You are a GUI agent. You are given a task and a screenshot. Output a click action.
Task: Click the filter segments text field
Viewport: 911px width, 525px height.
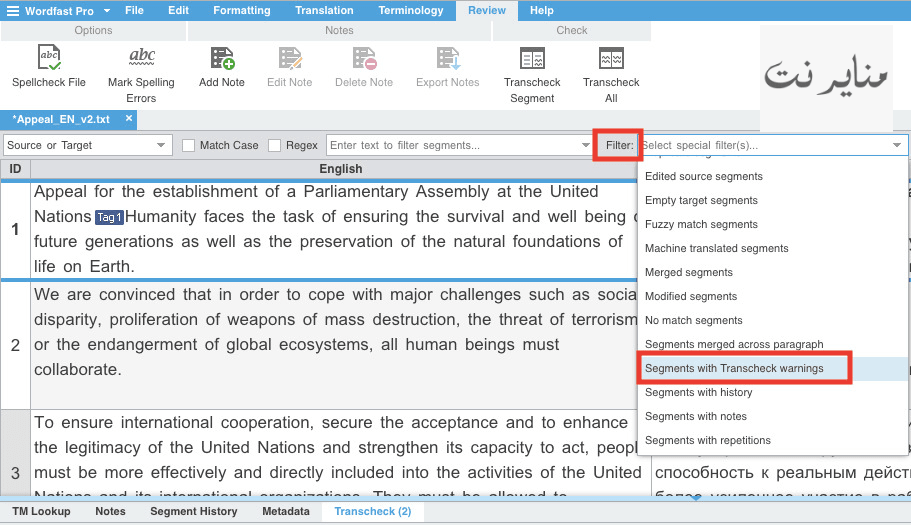pos(453,145)
